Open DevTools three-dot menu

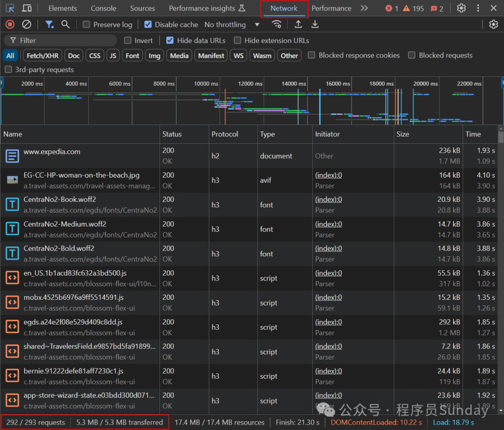478,8
